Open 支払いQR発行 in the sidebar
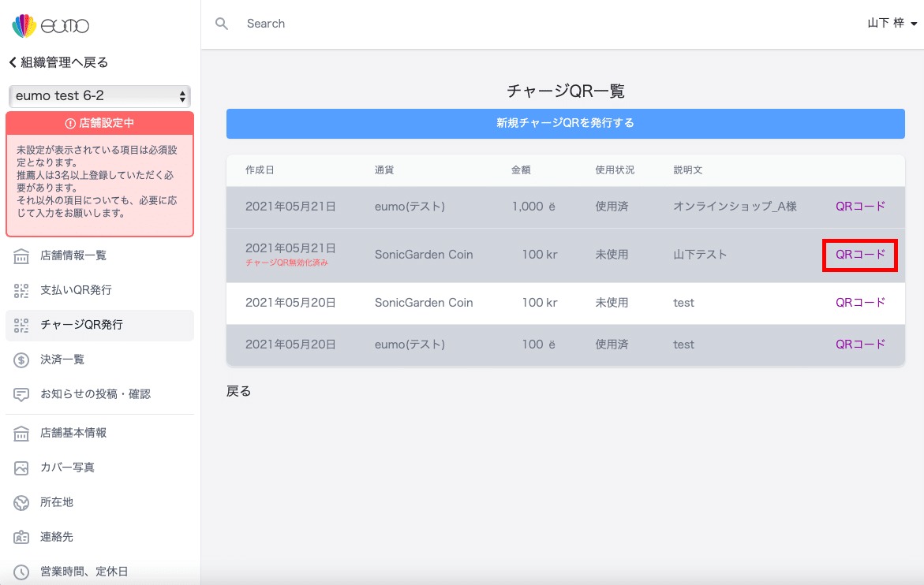This screenshot has width=924, height=585. pos(99,290)
